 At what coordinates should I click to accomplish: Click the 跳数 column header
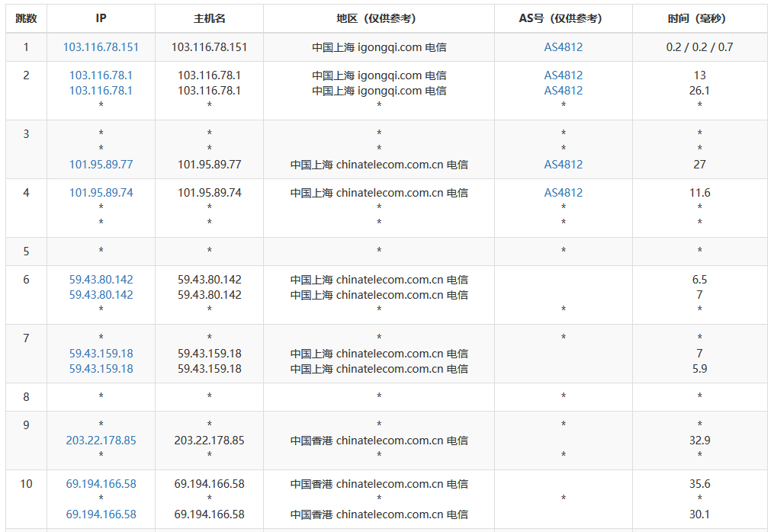[x=26, y=18]
